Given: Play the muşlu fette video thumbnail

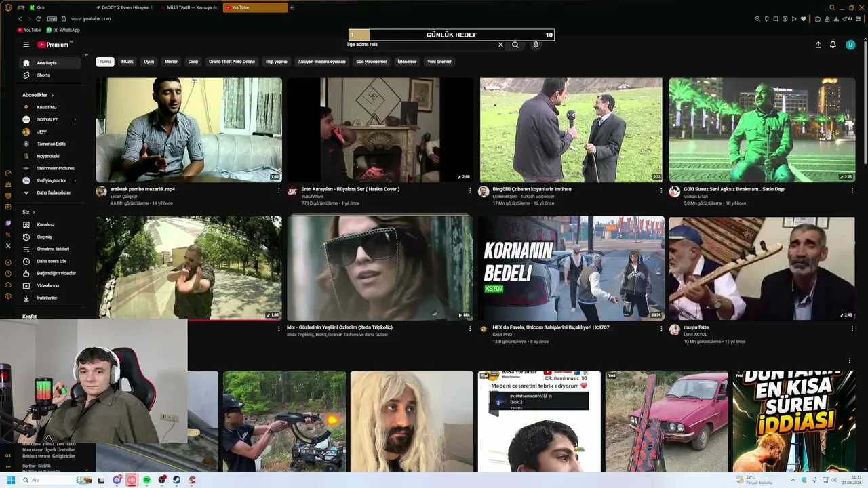Looking at the screenshot, I should coord(762,268).
